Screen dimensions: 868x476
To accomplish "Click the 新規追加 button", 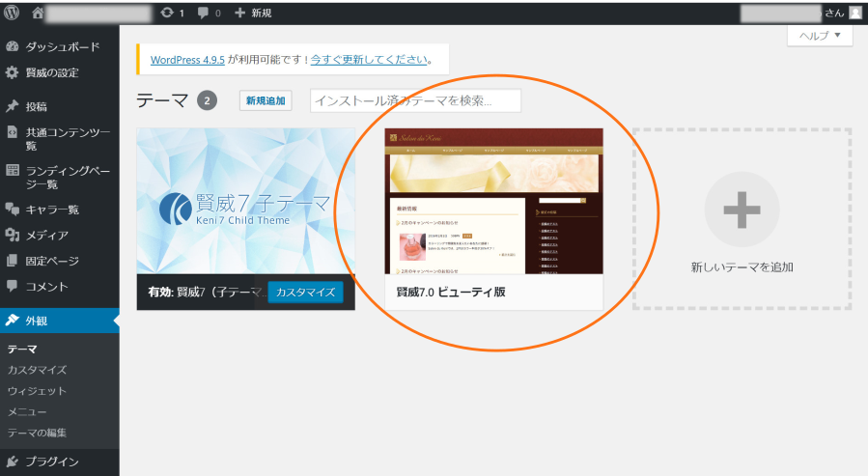I will coord(266,100).
